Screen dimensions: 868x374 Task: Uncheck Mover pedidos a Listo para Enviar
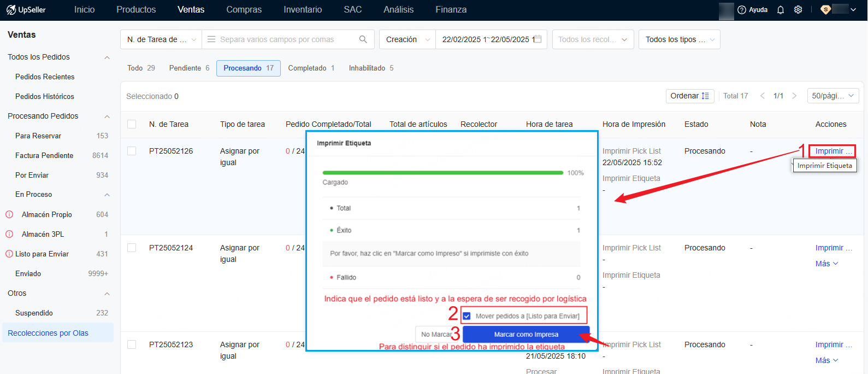pyautogui.click(x=467, y=316)
